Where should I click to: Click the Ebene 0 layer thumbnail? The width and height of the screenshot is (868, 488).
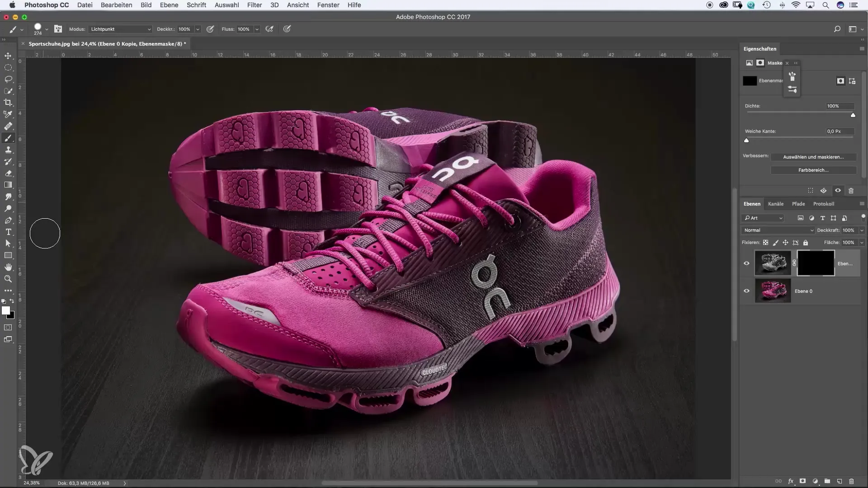[773, 291]
